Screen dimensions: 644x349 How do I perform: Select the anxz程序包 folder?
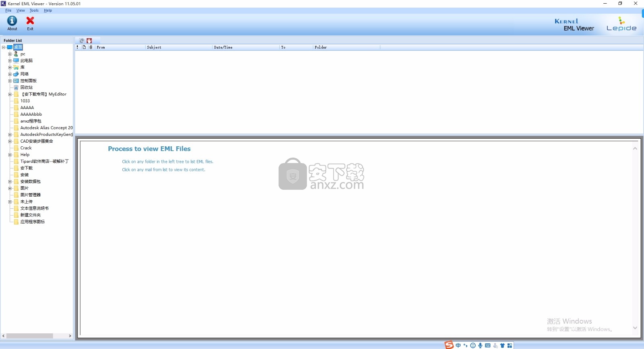[31, 121]
